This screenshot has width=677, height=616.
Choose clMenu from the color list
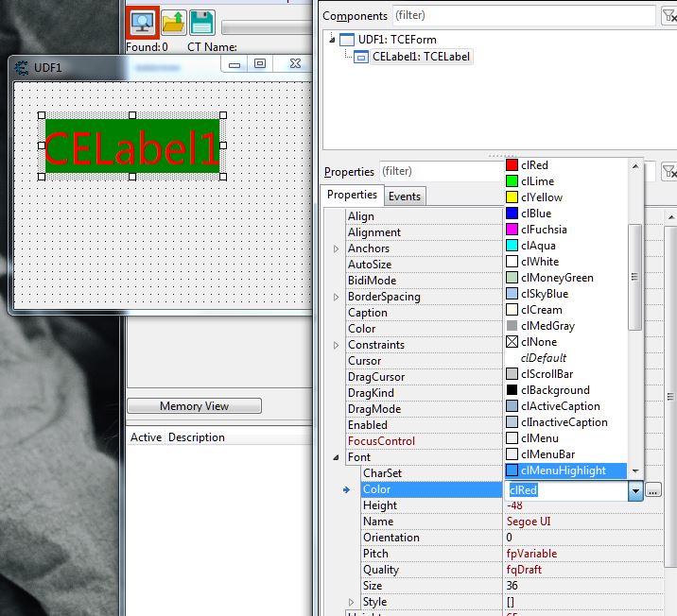[565, 438]
